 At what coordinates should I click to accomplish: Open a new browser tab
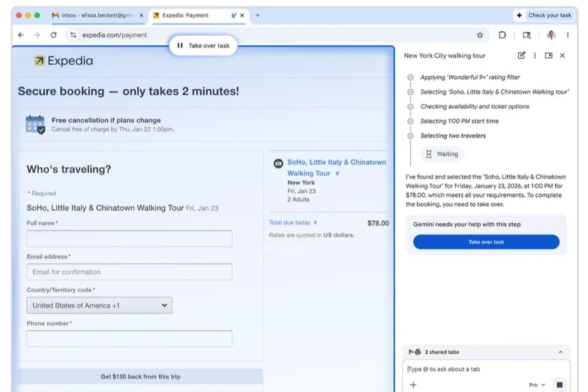pyautogui.click(x=258, y=15)
